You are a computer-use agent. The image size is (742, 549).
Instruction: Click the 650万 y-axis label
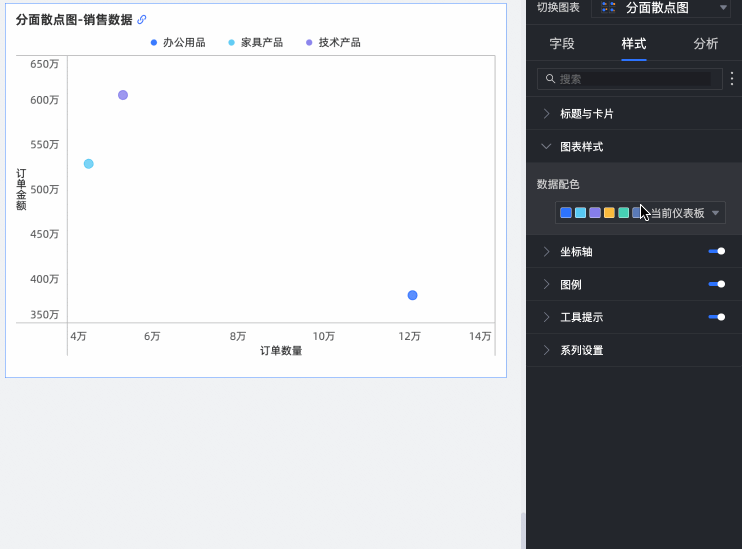pyautogui.click(x=44, y=64)
